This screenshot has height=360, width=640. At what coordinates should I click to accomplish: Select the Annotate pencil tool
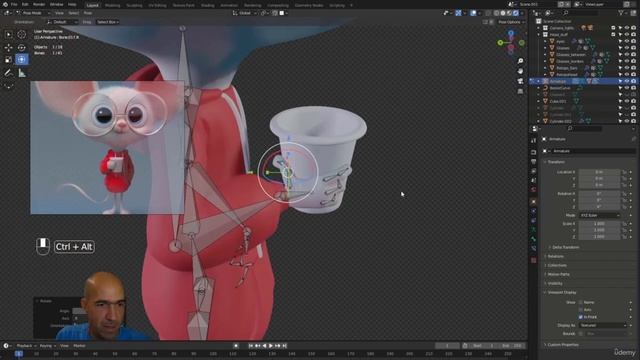(x=9, y=73)
